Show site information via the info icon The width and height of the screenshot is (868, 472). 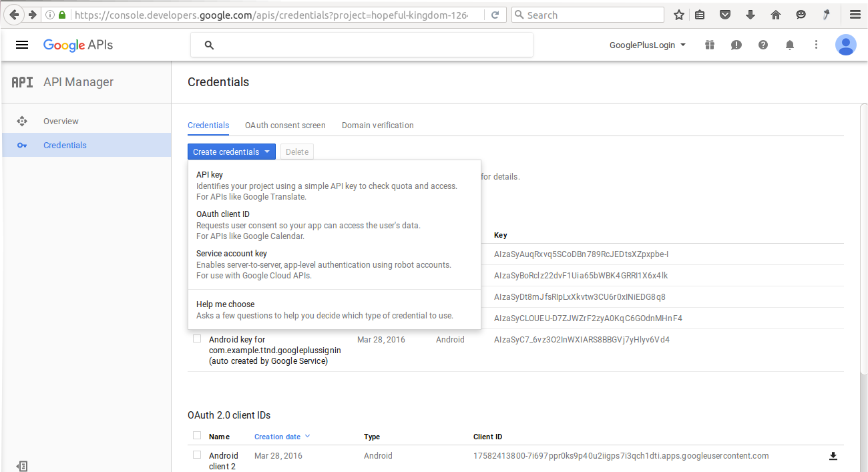click(50, 15)
